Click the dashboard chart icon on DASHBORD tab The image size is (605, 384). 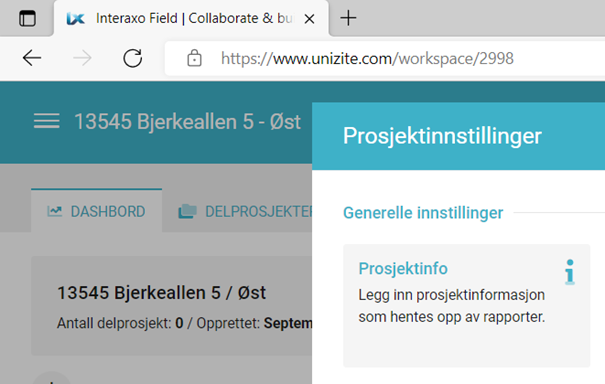tap(54, 211)
